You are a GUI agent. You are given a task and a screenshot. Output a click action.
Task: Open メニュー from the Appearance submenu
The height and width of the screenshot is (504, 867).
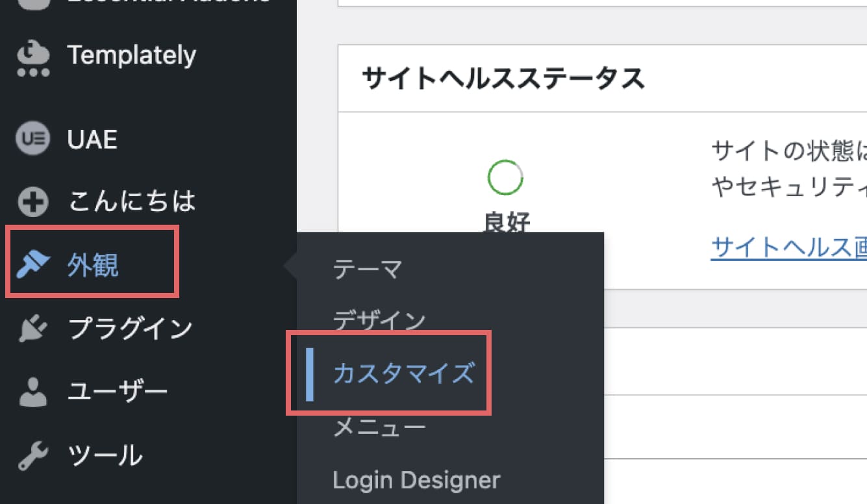tap(379, 425)
